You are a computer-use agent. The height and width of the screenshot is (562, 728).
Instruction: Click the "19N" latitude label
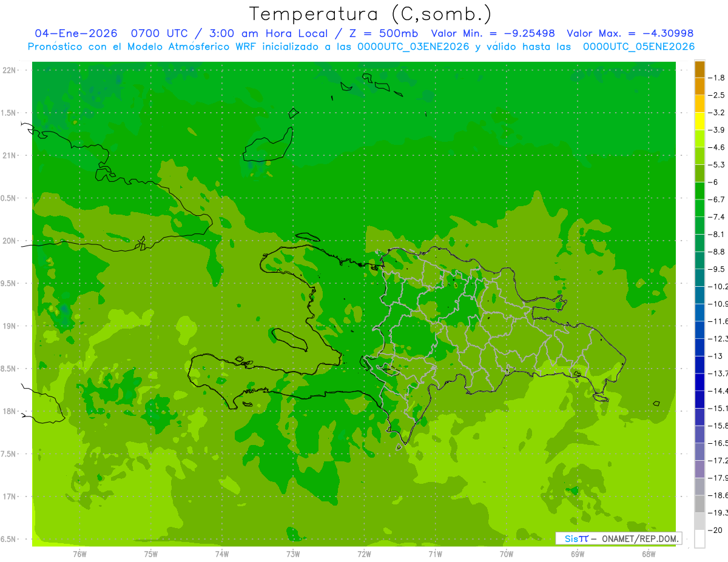click(9, 326)
